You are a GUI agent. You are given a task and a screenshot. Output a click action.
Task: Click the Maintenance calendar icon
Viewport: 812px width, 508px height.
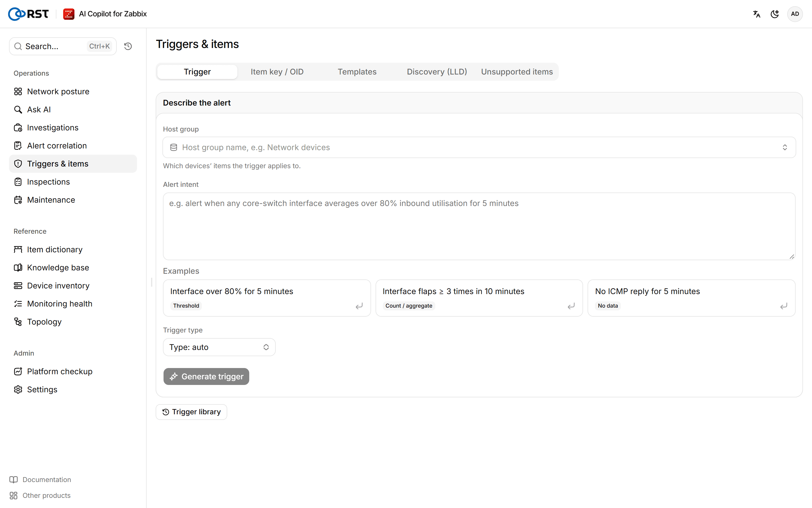(x=18, y=200)
